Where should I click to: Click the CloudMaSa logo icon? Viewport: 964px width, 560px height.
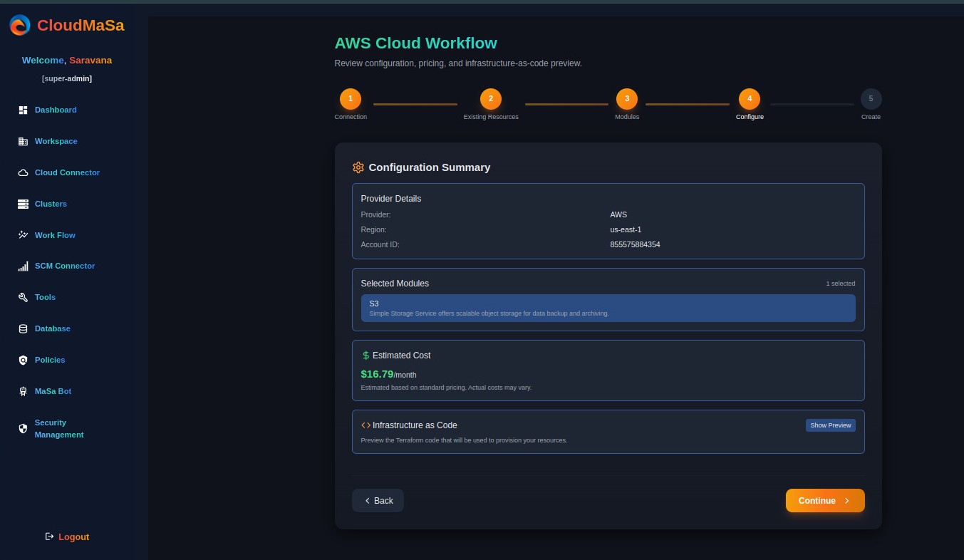coord(19,26)
